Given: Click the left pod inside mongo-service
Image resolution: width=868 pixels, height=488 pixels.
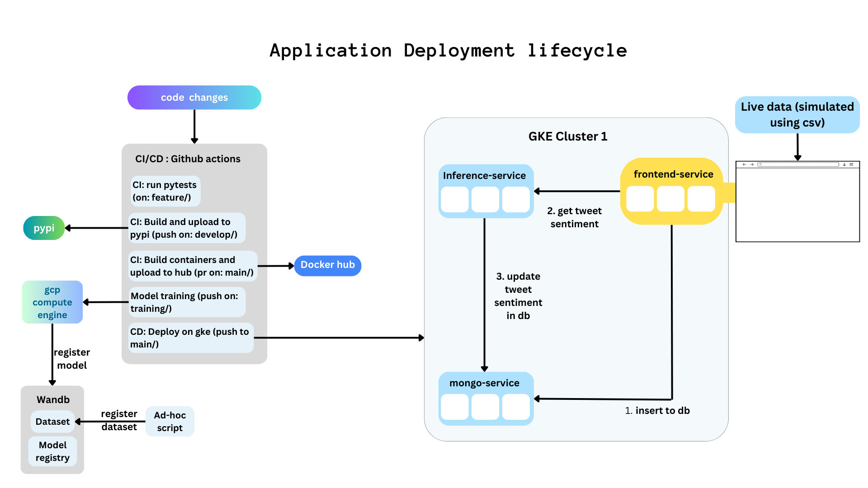Looking at the screenshot, I should 454,407.
